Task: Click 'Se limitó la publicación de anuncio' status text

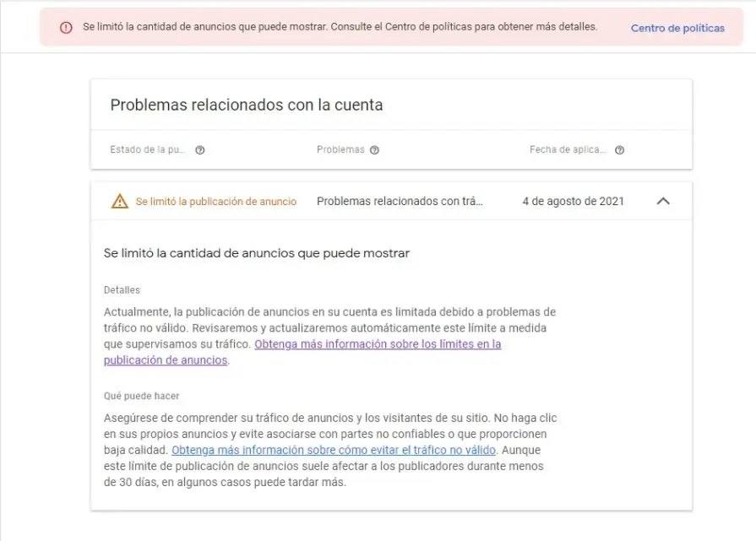Action: point(216,202)
